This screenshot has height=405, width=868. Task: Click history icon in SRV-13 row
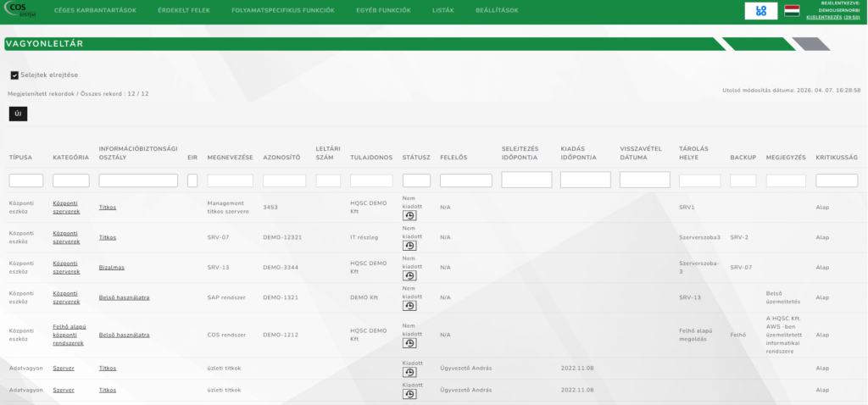[x=409, y=275]
